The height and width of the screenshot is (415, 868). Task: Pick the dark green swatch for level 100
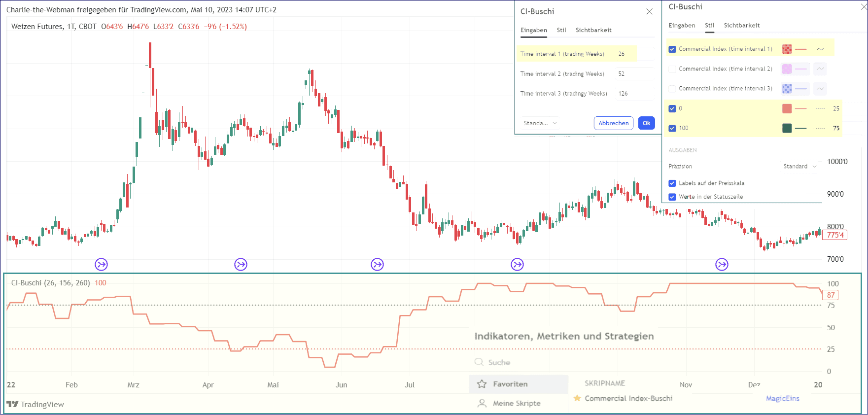787,128
